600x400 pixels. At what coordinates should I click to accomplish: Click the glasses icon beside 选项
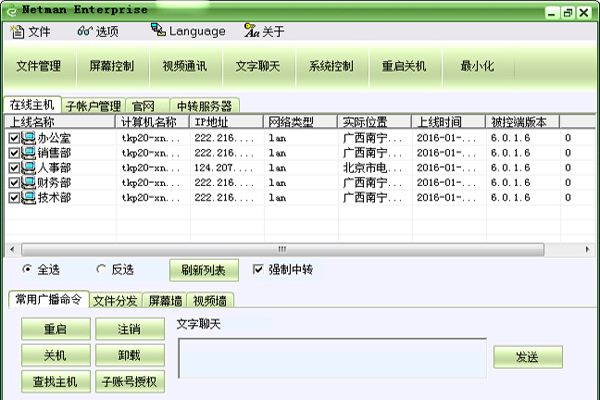pyautogui.click(x=84, y=31)
